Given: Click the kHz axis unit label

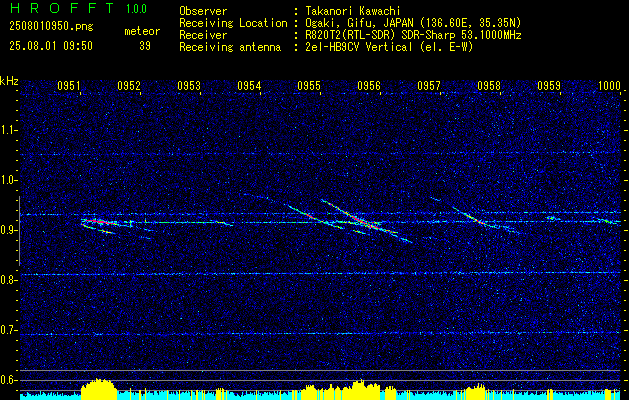Looking at the screenshot, I should 9,81.
